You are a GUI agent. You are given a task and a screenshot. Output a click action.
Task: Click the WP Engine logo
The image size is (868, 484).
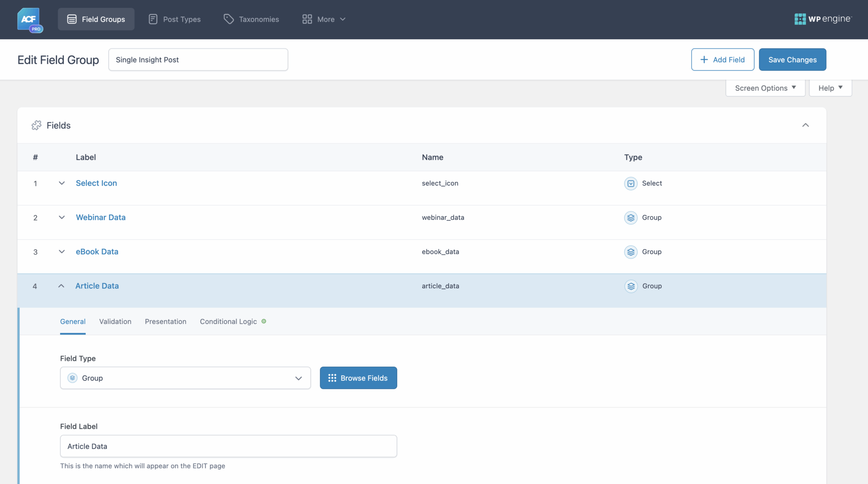pyautogui.click(x=823, y=19)
